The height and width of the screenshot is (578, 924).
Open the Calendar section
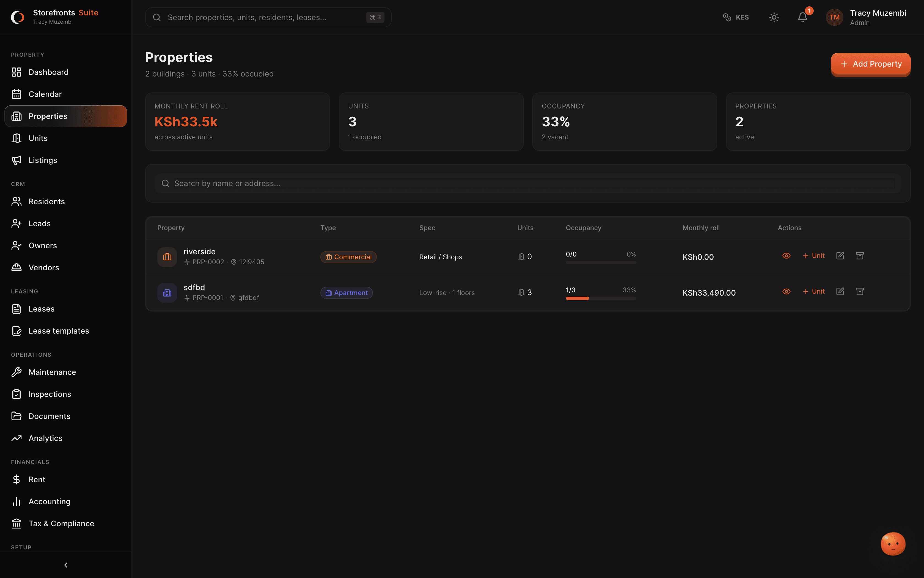[x=66, y=94]
